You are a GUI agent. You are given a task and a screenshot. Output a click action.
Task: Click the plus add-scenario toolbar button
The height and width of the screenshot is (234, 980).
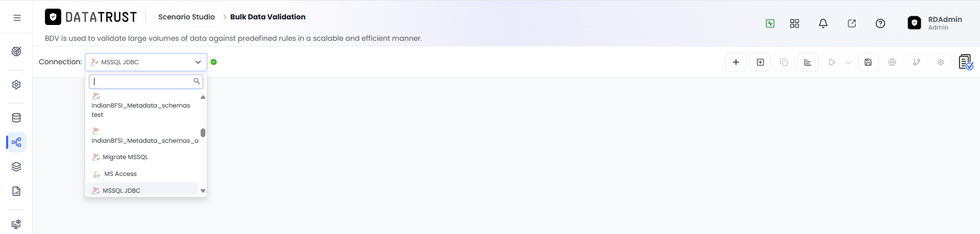coord(736,62)
